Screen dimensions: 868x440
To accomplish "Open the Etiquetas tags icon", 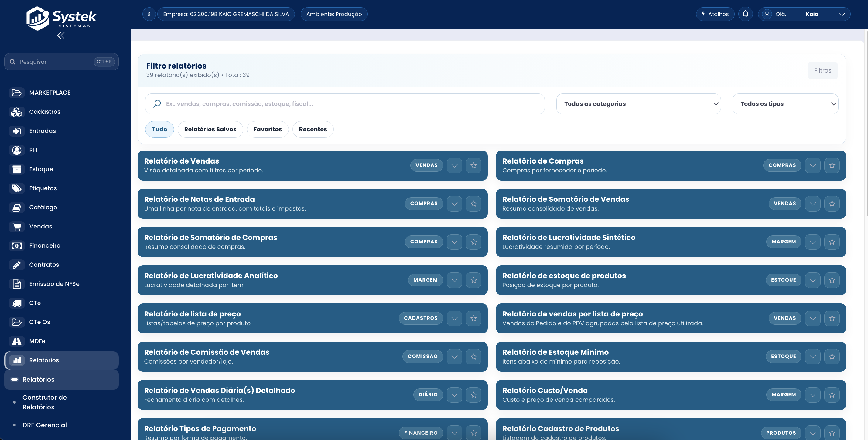I will click(16, 188).
